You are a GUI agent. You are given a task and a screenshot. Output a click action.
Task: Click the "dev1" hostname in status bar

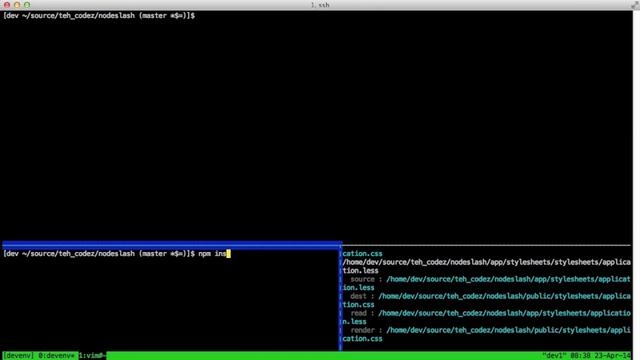click(554, 356)
